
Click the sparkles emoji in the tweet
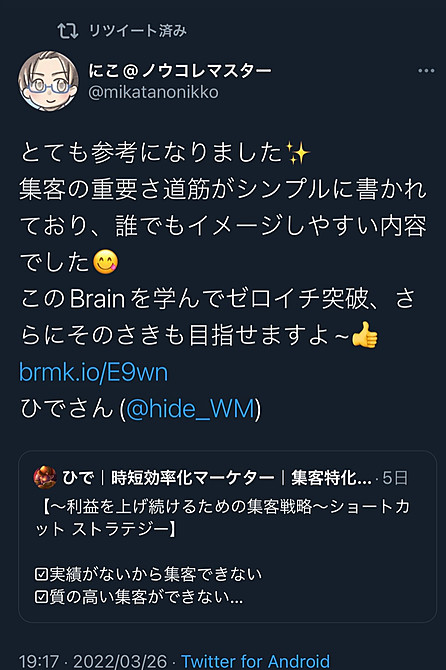point(298,153)
